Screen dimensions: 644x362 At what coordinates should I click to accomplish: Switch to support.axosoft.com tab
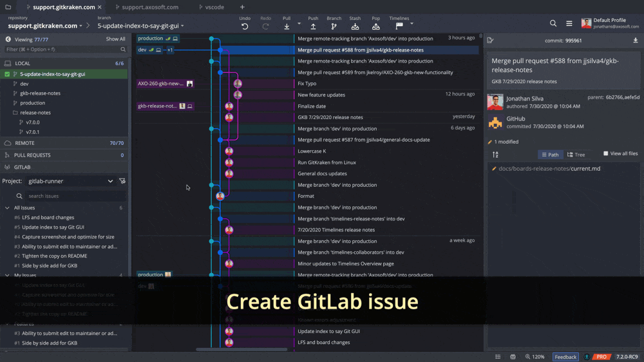[147, 7]
